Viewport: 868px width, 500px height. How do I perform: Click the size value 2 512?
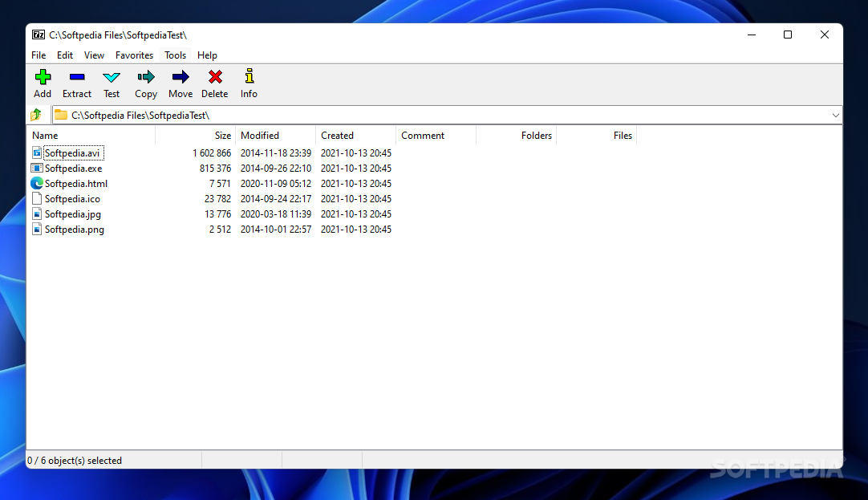(x=220, y=230)
